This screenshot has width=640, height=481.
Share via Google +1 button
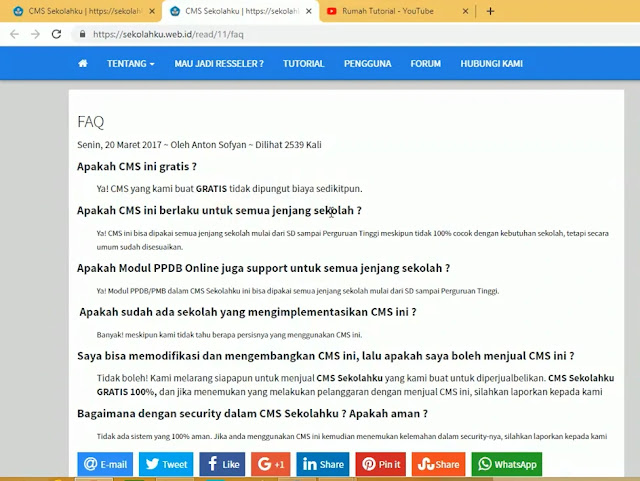tap(271, 464)
